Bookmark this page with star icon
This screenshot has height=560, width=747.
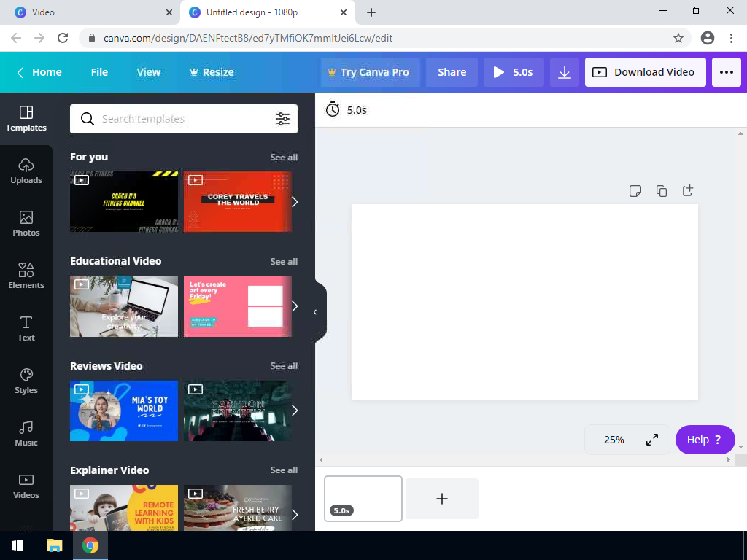678,38
